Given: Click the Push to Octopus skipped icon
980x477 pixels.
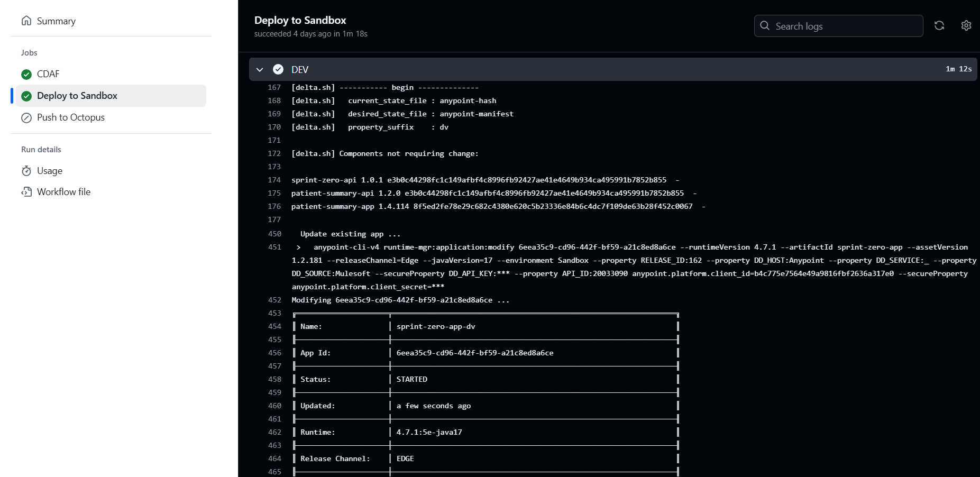Looking at the screenshot, I should [x=26, y=117].
